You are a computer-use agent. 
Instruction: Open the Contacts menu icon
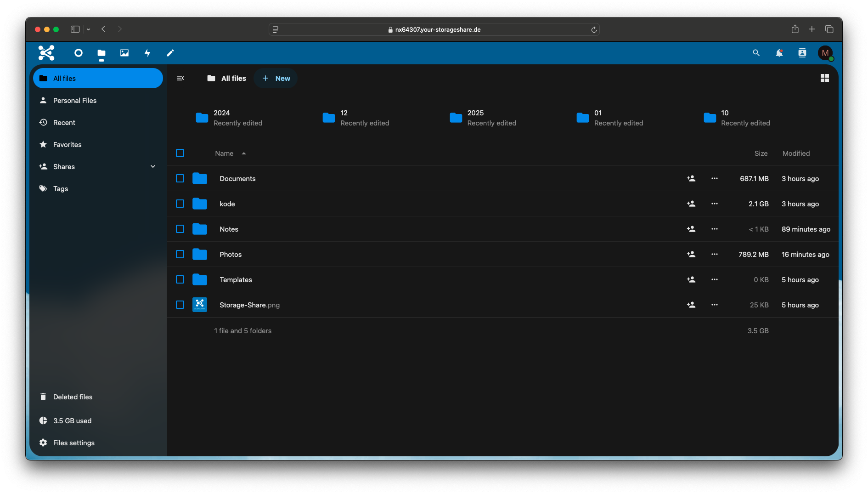coord(802,53)
